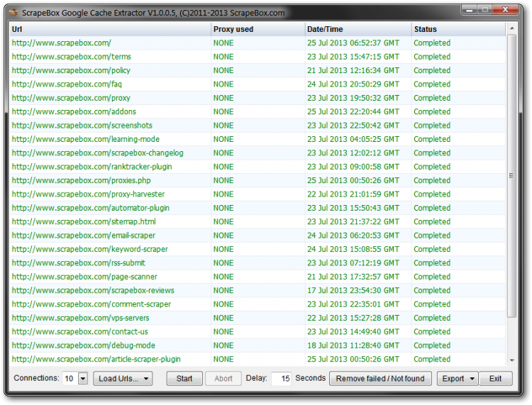Click date 21 Jul 2013 12:16:34 GMT
This screenshot has height=405, width=532.
point(353,70)
